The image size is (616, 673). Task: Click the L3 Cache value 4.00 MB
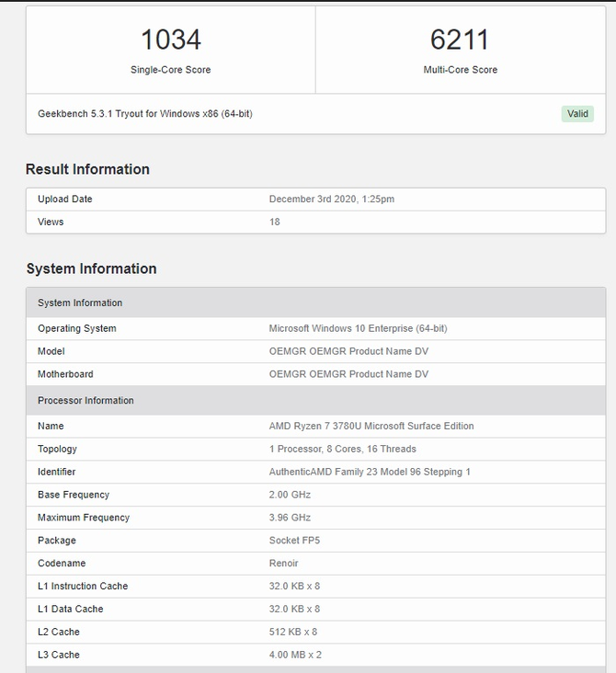click(x=295, y=655)
